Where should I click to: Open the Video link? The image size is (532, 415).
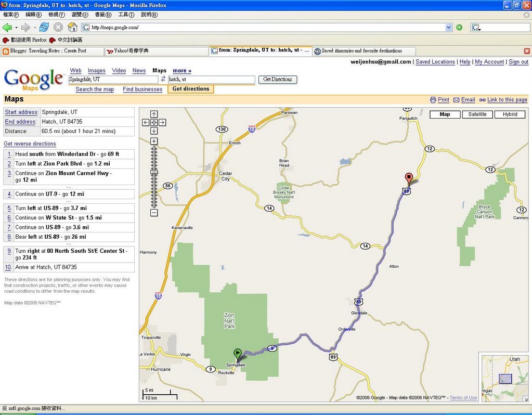119,71
